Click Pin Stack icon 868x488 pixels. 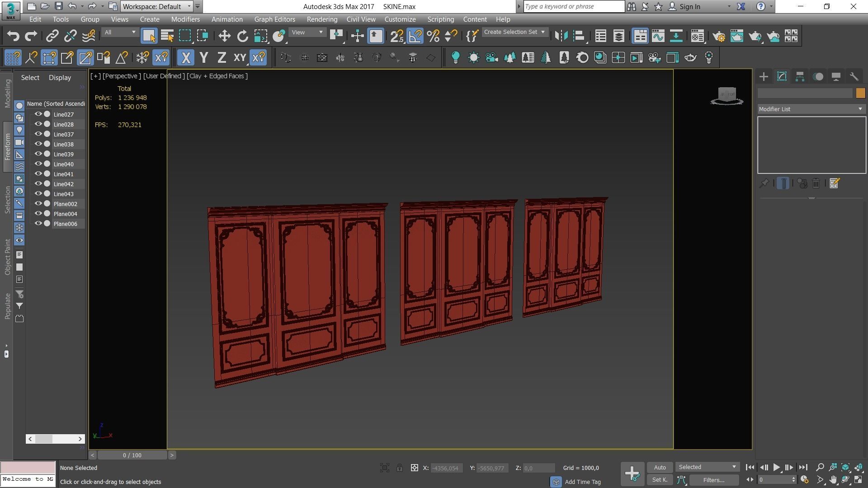click(764, 183)
